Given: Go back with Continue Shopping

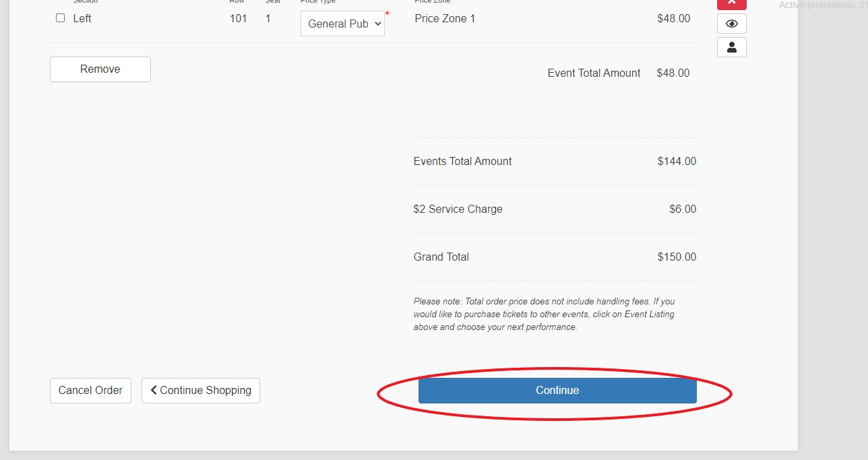Looking at the screenshot, I should (200, 391).
